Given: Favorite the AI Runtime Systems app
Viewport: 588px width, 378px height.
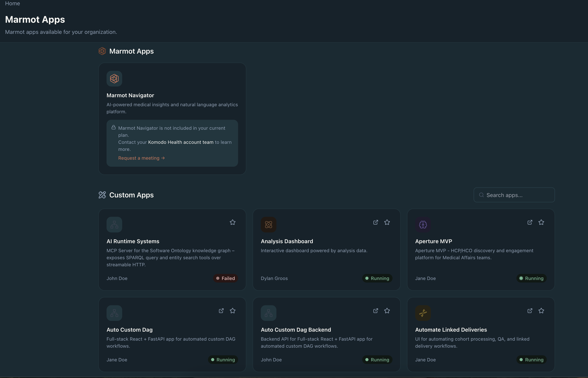Looking at the screenshot, I should (233, 222).
